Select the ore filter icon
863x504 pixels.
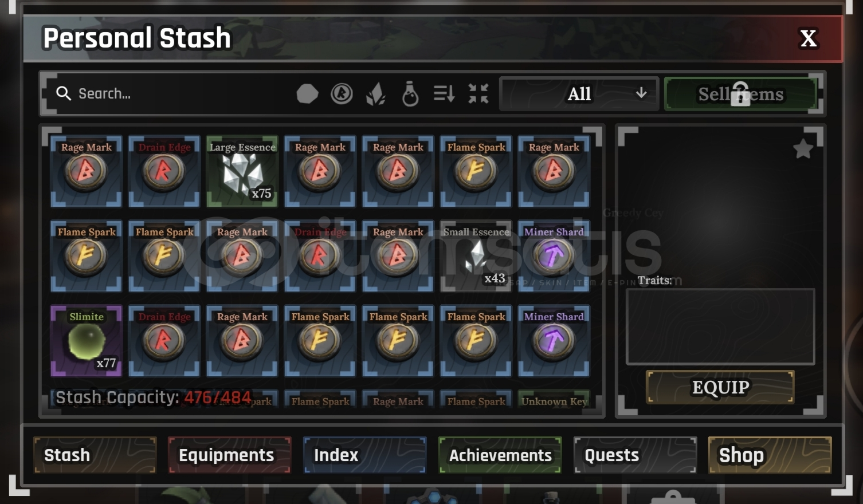click(307, 93)
